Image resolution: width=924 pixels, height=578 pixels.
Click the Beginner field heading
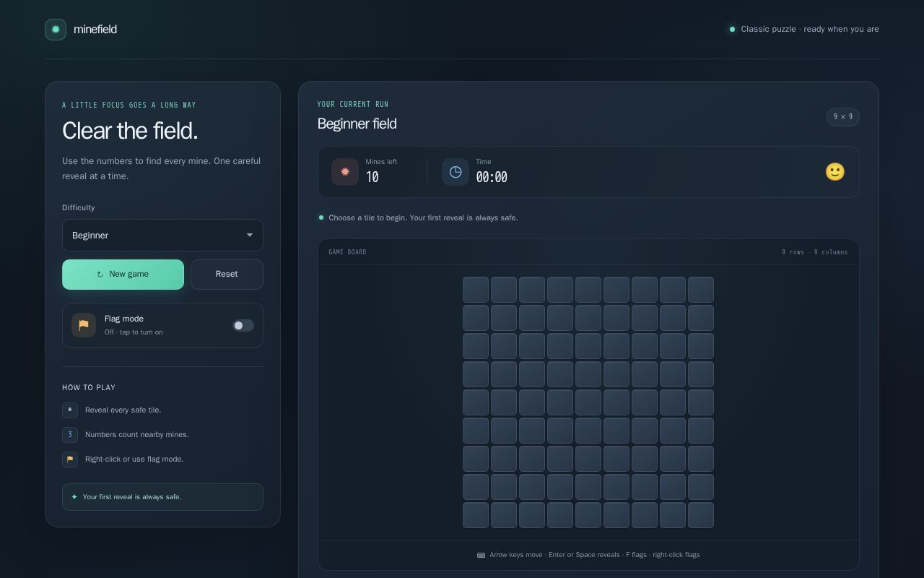[357, 124]
